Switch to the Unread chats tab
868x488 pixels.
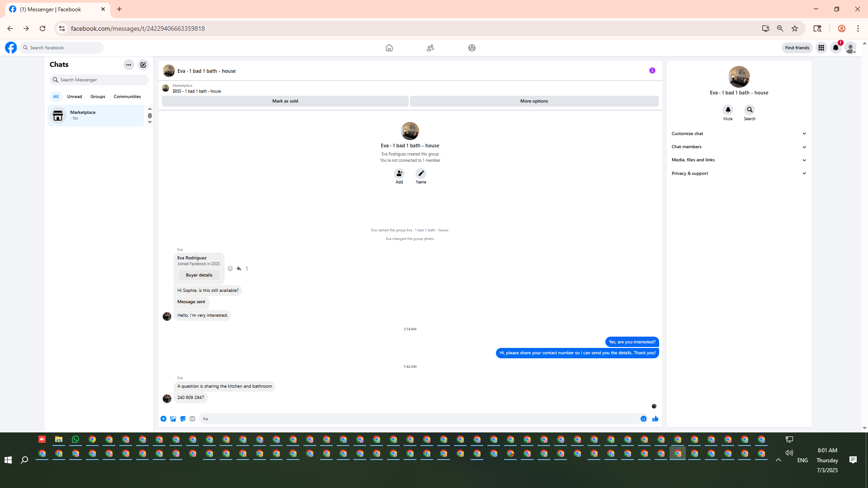coord(75,97)
